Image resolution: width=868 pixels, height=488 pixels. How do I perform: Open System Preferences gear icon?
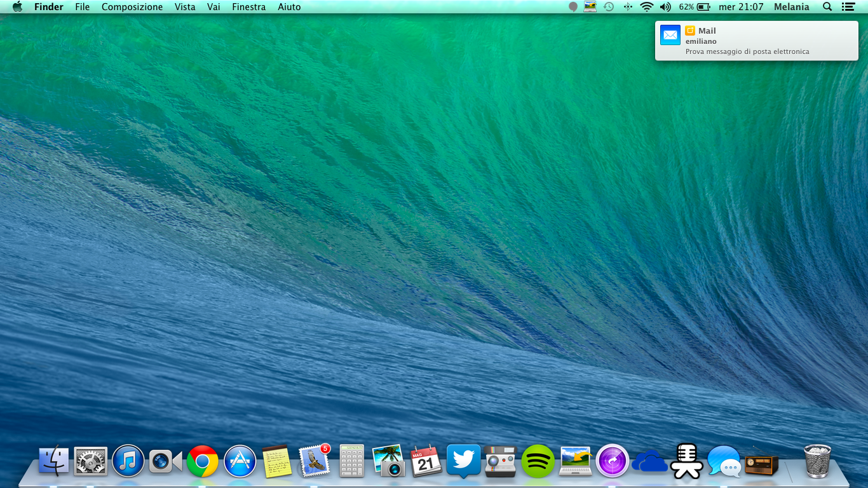pyautogui.click(x=91, y=461)
